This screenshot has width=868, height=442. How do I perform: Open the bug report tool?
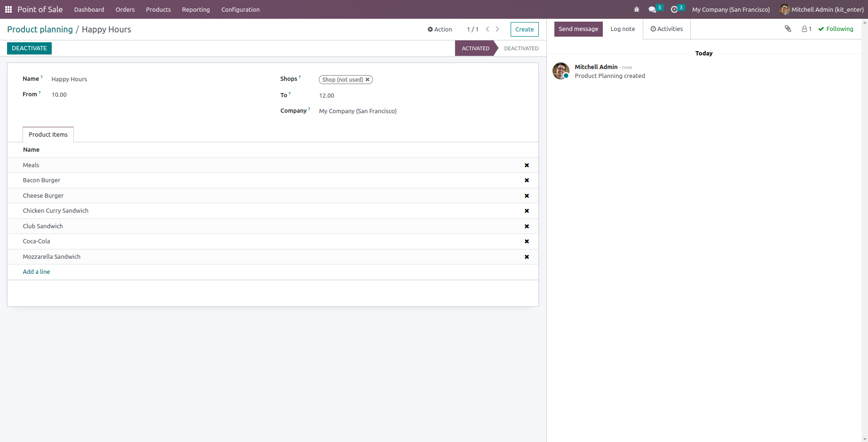click(x=636, y=9)
